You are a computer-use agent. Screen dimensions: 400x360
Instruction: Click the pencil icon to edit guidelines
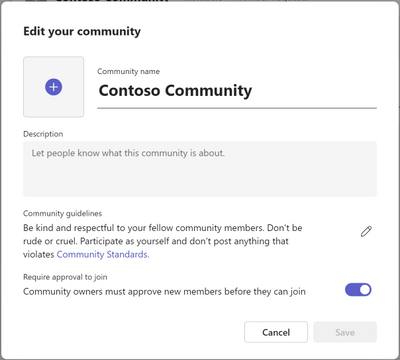point(366,231)
